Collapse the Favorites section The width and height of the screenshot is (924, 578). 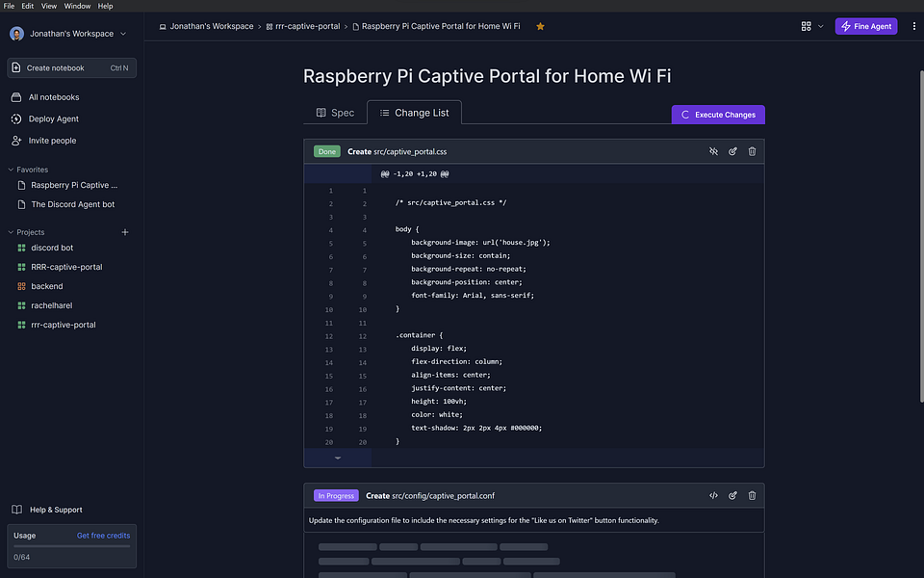point(11,170)
